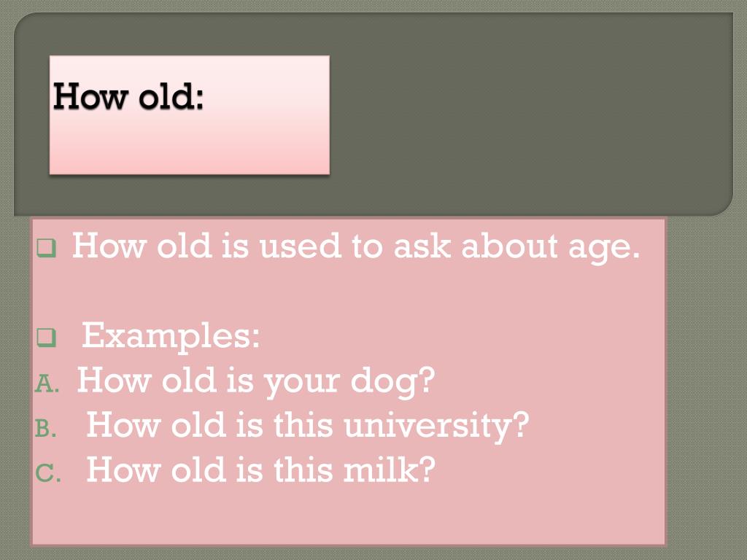Click 'How old is this university?'

pos(308,426)
